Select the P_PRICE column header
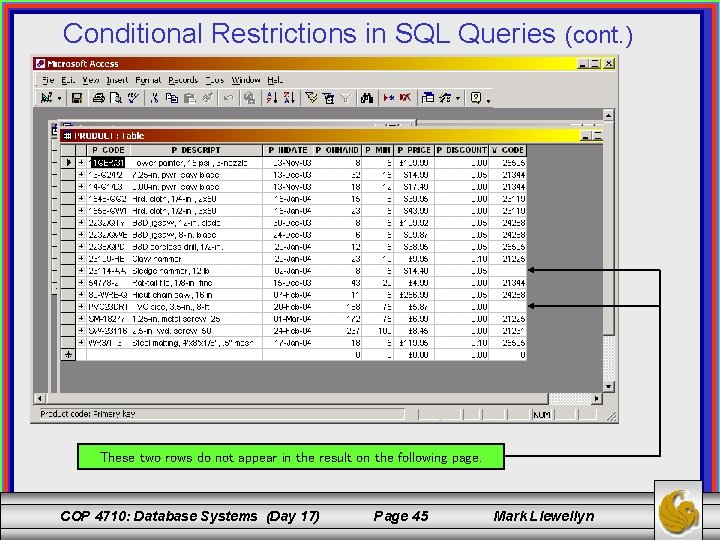This screenshot has width=720, height=540. [414, 150]
